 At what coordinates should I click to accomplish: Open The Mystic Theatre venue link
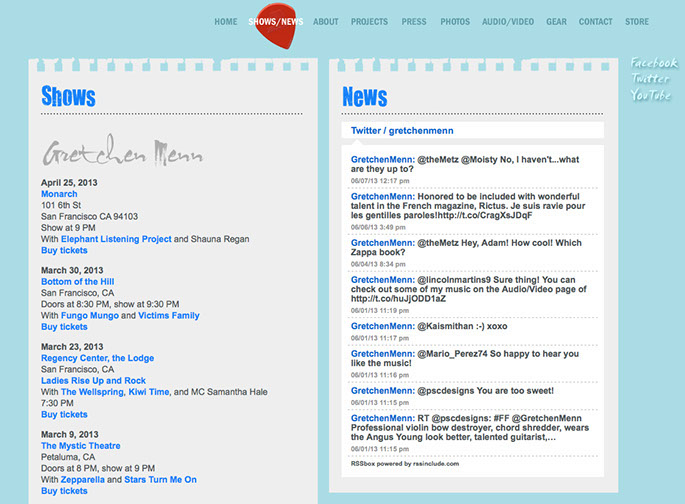(x=80, y=446)
